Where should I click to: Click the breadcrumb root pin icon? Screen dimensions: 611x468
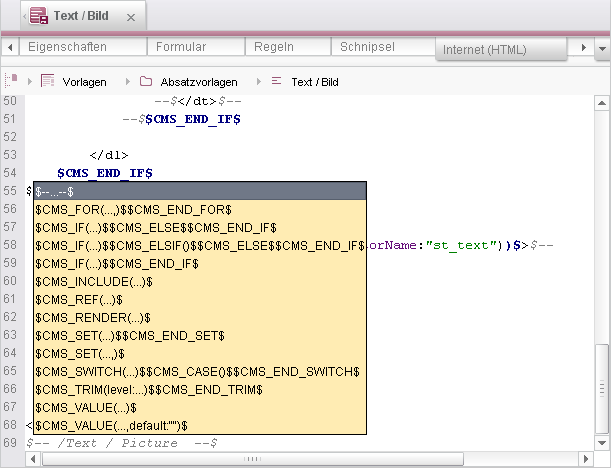pos(12,81)
